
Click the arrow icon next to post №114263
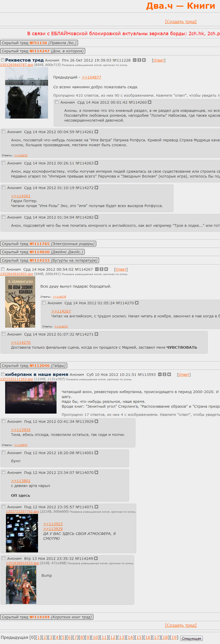pyautogui.click(x=96, y=163)
